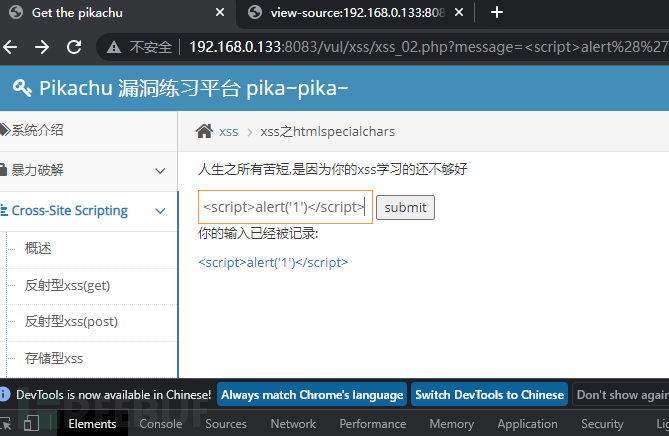Close the 'Get the pikachu' tab
669x436 pixels.
click(220, 12)
